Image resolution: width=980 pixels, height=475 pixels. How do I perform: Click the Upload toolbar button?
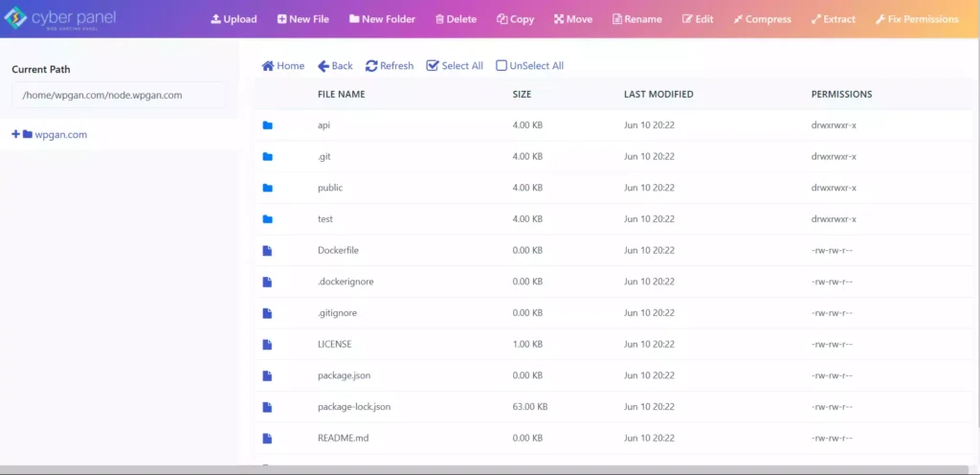(x=234, y=19)
